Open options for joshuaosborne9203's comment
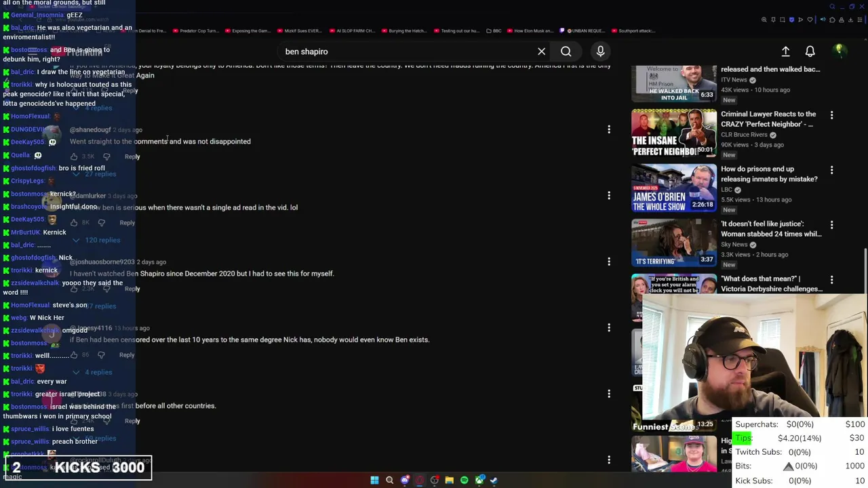The height and width of the screenshot is (488, 868). tap(609, 262)
